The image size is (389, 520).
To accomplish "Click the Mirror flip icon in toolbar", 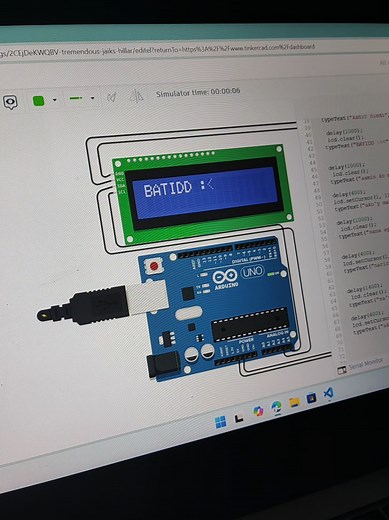I will tap(136, 96).
